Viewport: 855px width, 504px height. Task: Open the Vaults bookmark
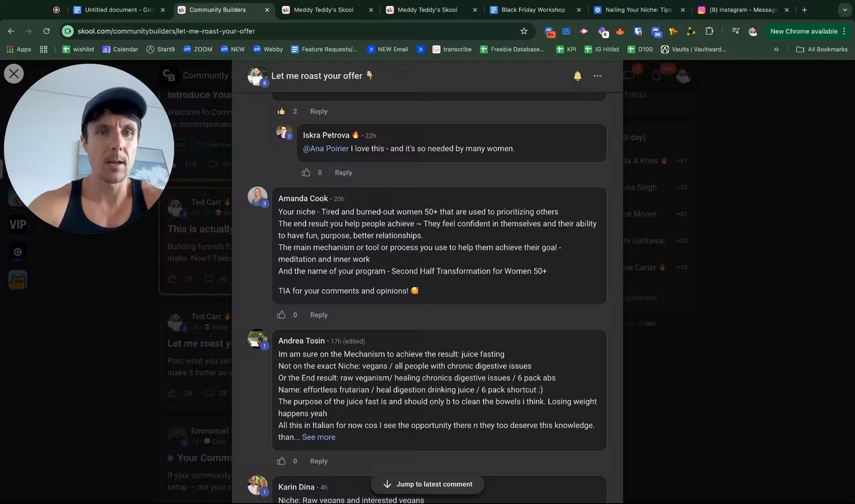(x=693, y=49)
